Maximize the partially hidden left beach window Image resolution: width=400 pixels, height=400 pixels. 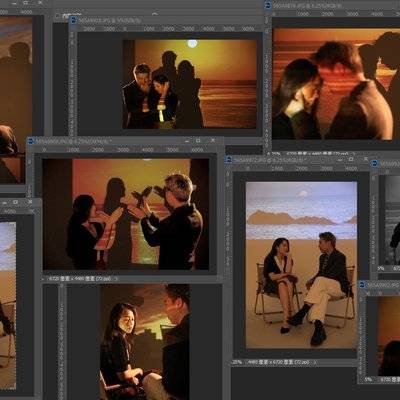[x=15, y=202]
